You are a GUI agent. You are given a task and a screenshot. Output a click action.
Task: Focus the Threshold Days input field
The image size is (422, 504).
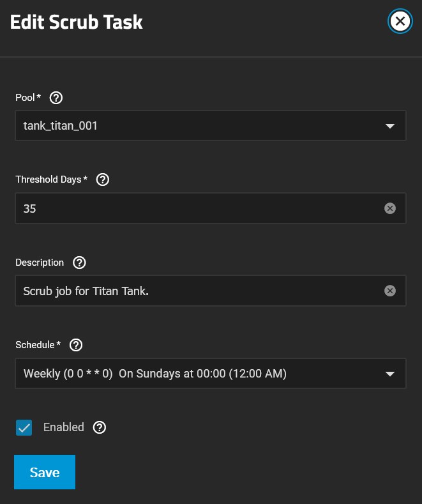point(202,208)
